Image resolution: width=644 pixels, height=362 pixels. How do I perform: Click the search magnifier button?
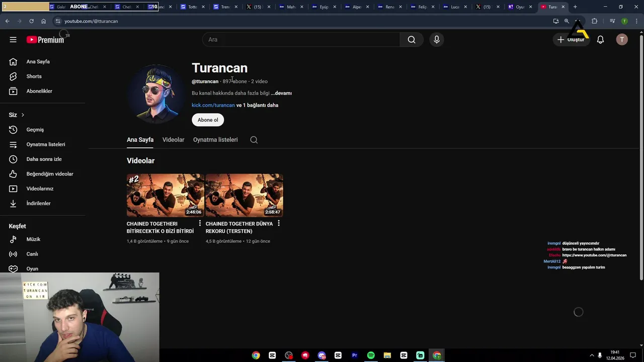point(412,40)
